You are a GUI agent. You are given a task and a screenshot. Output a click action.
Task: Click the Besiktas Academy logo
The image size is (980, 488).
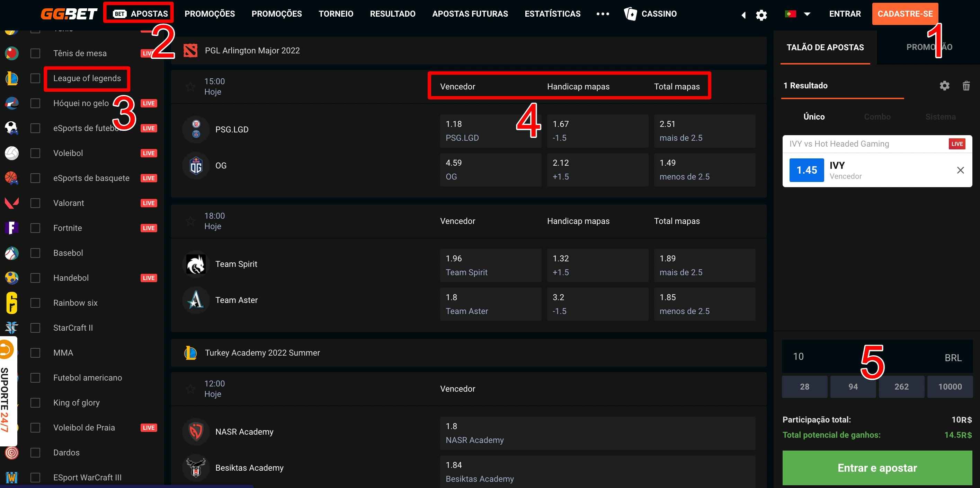click(x=196, y=468)
